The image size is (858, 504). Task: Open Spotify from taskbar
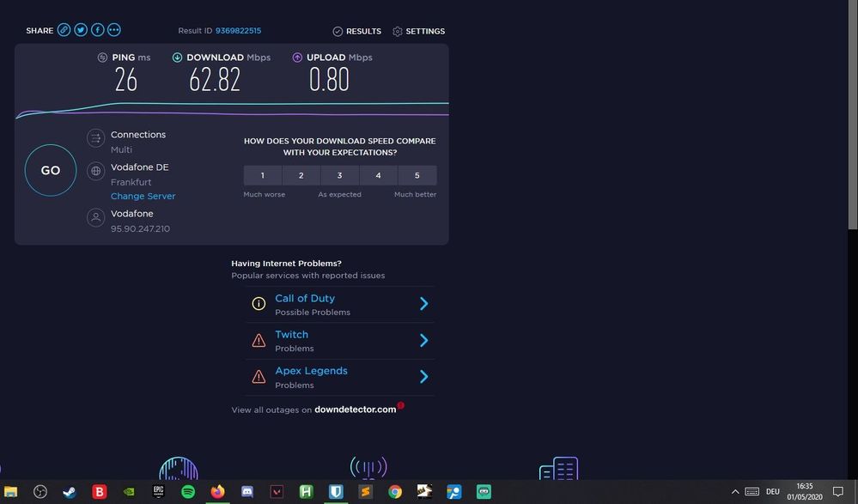tap(188, 491)
